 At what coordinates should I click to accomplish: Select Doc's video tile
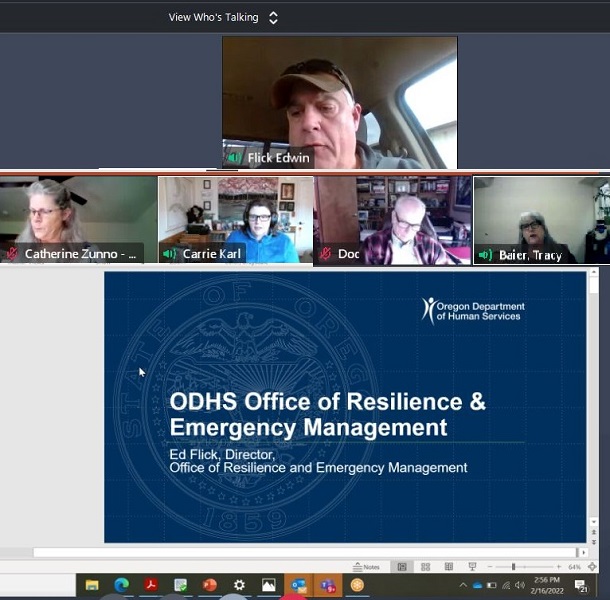pyautogui.click(x=393, y=220)
